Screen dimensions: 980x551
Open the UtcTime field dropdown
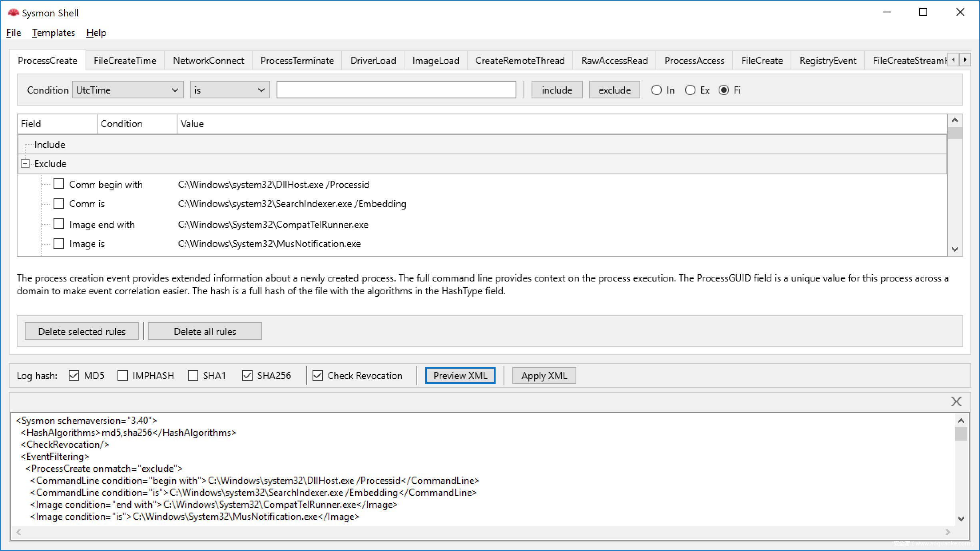point(127,90)
